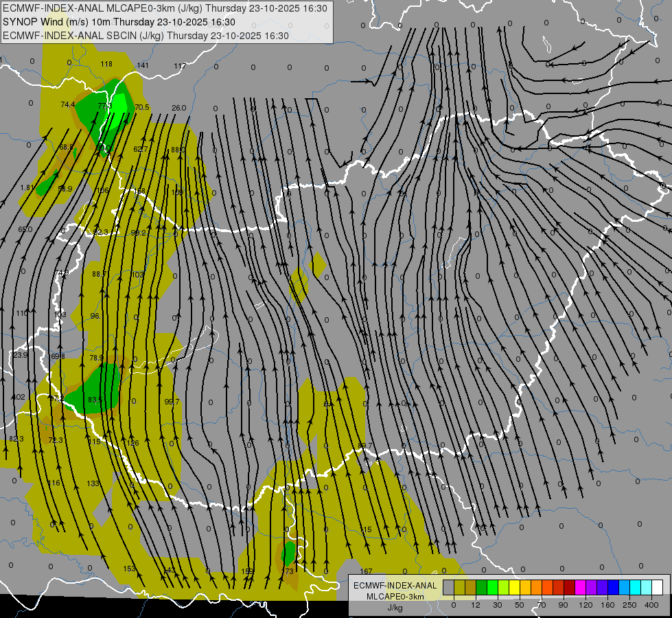Screen dimensions: 672x618
Task: Click legend scale value 90
Action: click(563, 605)
